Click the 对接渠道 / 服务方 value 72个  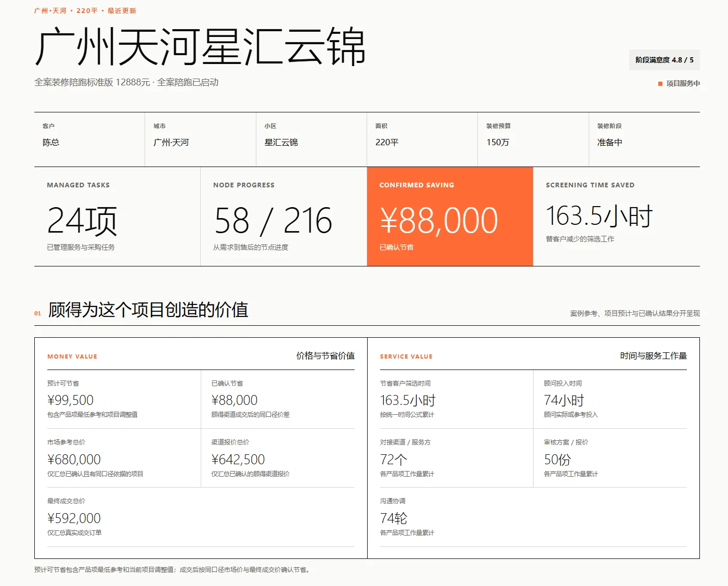tap(394, 460)
